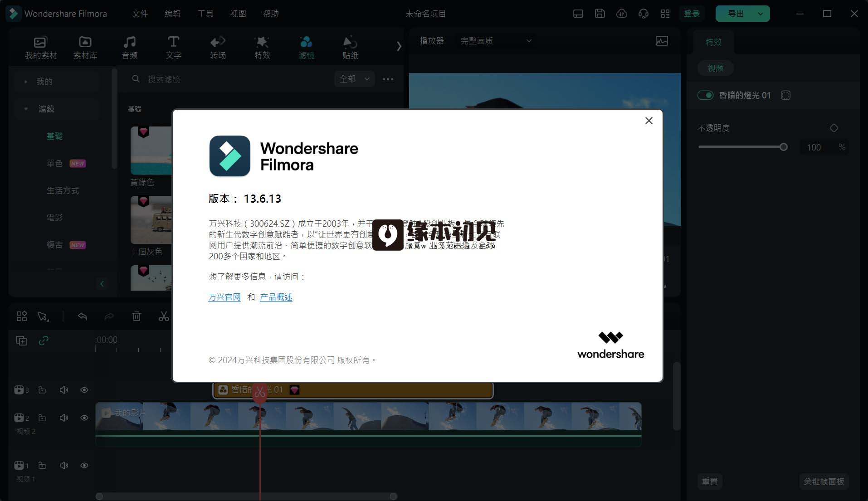This screenshot has width=868, height=501.
Task: Toggle the 昏暗的燈光 01 effect switch
Action: (705, 95)
